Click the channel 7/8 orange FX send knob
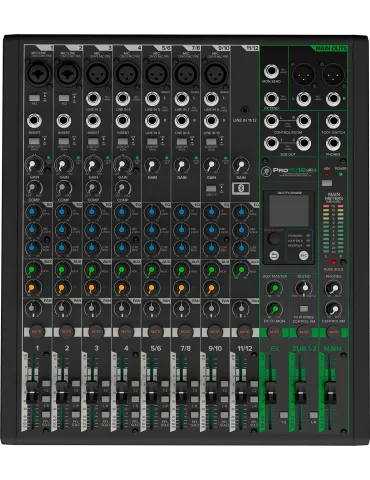This screenshot has width=370, height=480. 182,288
